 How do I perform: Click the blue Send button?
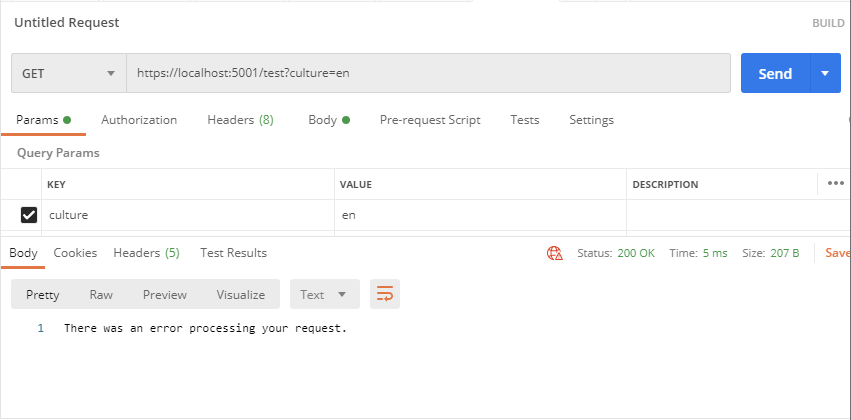775,73
